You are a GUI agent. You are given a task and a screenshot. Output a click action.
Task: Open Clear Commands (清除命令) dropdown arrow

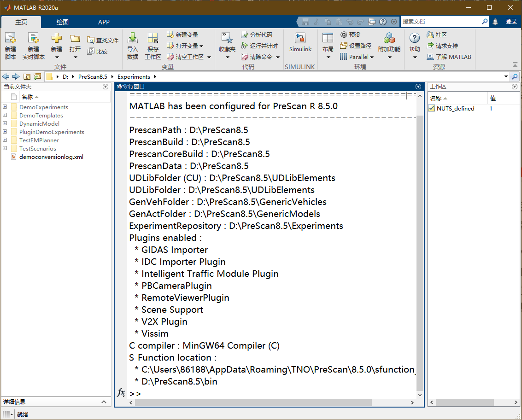pos(278,57)
